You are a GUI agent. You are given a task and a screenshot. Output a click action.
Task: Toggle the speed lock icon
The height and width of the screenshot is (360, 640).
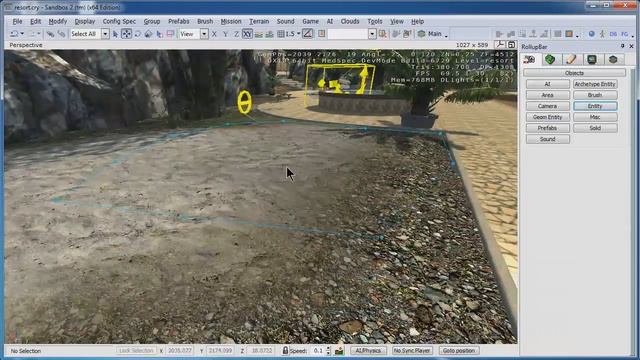tap(285, 350)
